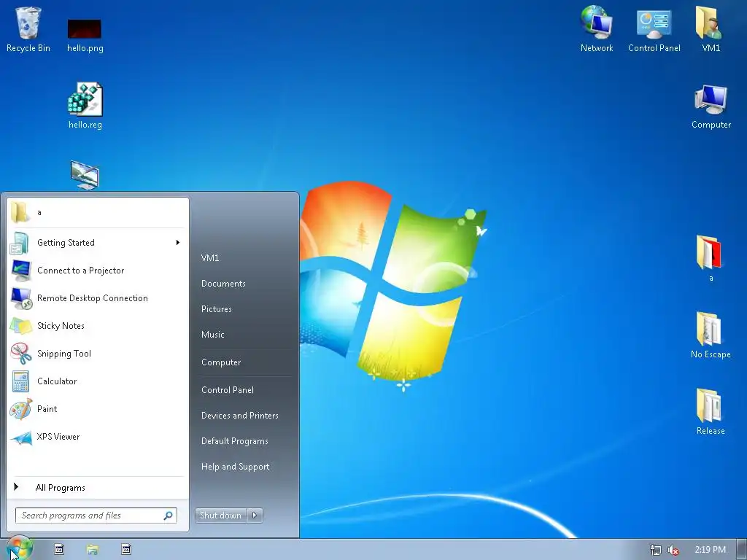Click the command window taskbar icon right of Explorer
Image resolution: width=747 pixels, height=560 pixels.
pyautogui.click(x=125, y=550)
